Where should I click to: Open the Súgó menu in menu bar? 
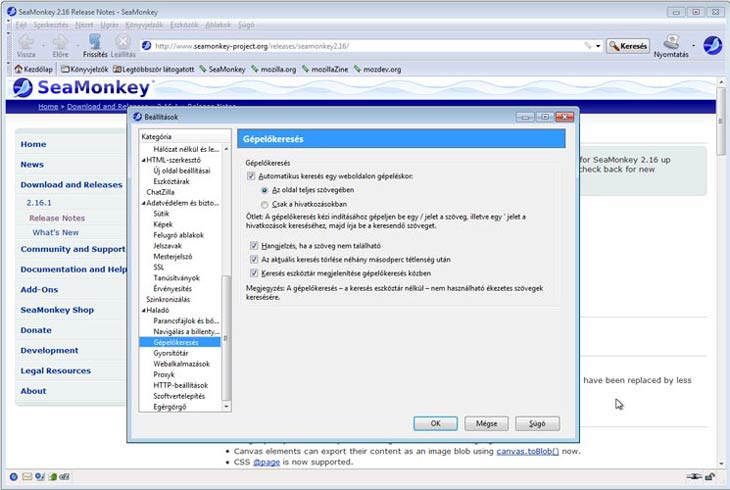246,25
